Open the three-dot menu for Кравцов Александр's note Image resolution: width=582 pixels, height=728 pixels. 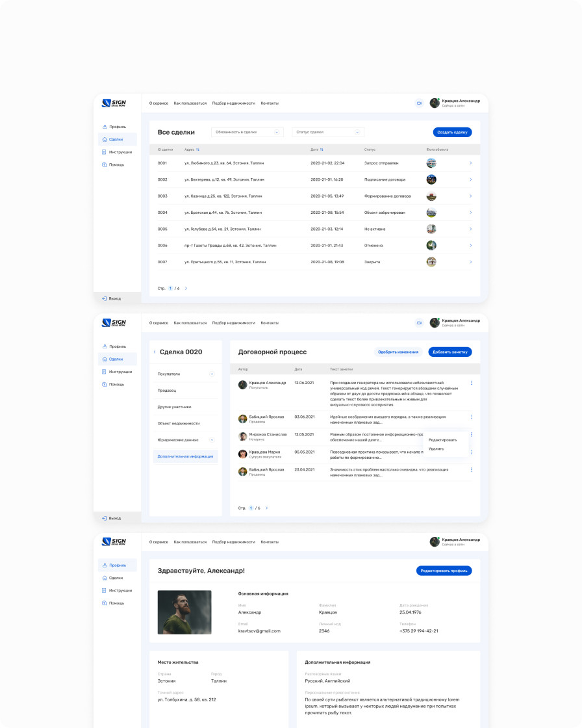tap(472, 383)
